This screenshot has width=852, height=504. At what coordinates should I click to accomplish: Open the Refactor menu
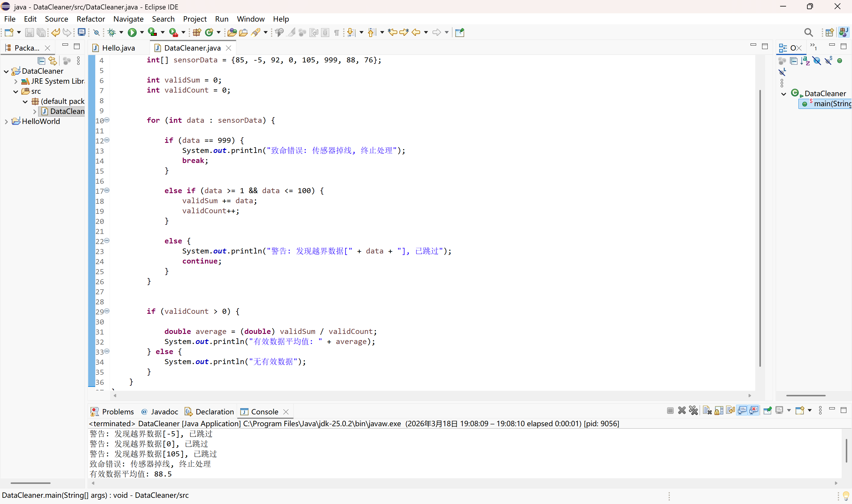pos(91,19)
